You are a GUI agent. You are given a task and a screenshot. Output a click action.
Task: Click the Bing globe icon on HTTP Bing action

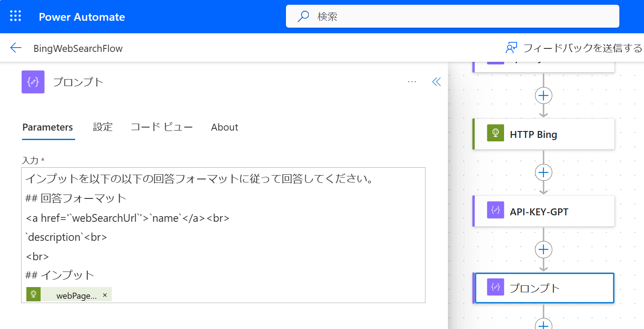tap(495, 134)
